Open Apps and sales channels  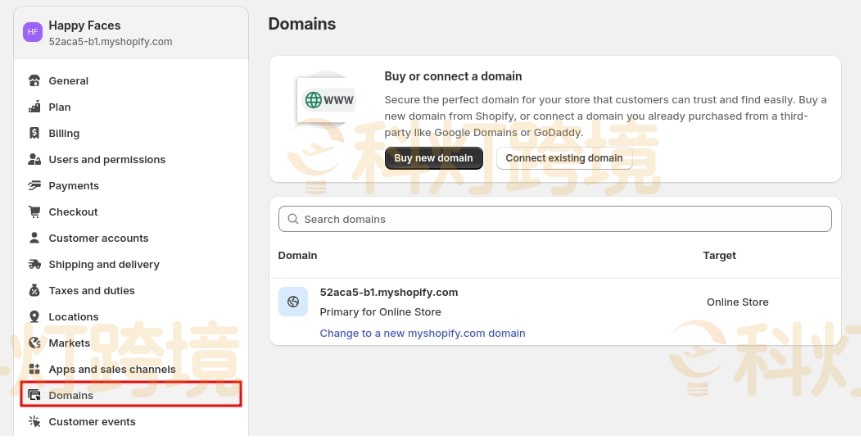coord(112,369)
